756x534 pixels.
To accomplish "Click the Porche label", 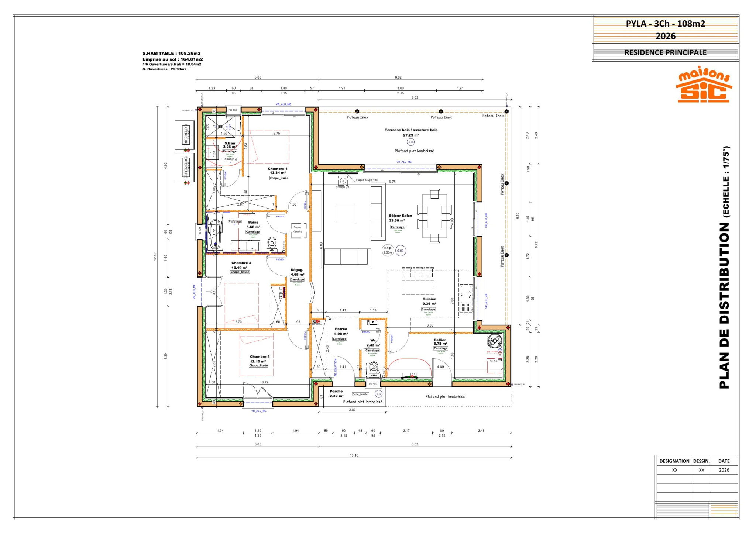I will click(336, 391).
